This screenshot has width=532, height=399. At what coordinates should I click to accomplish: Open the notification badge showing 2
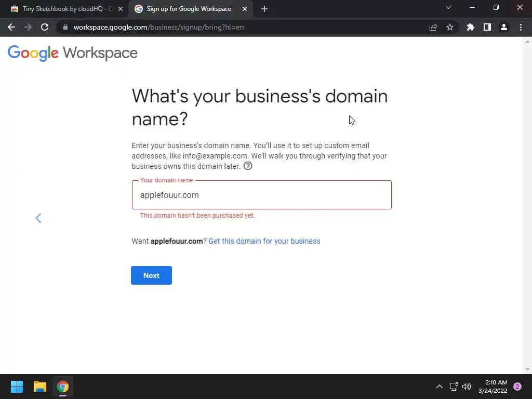click(x=517, y=387)
